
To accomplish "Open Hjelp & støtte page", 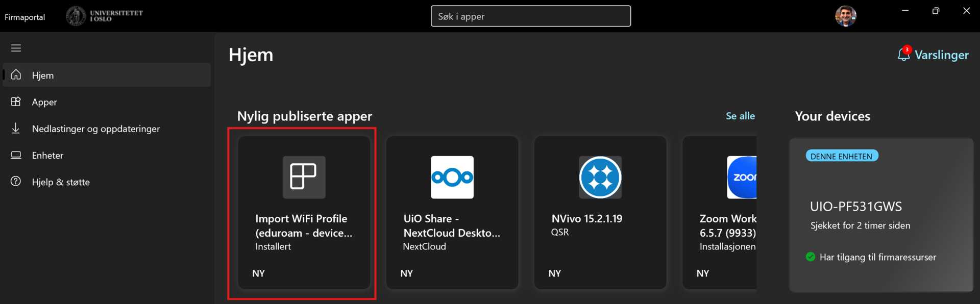I will click(x=107, y=182).
